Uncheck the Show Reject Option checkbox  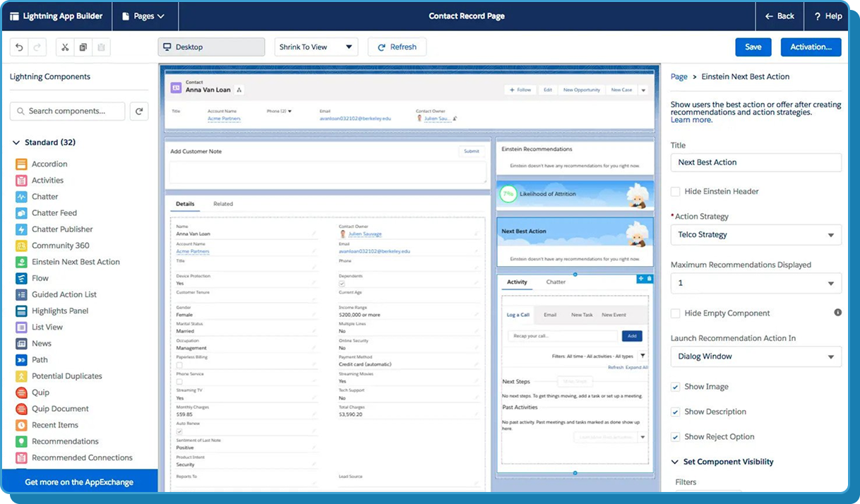[676, 437]
